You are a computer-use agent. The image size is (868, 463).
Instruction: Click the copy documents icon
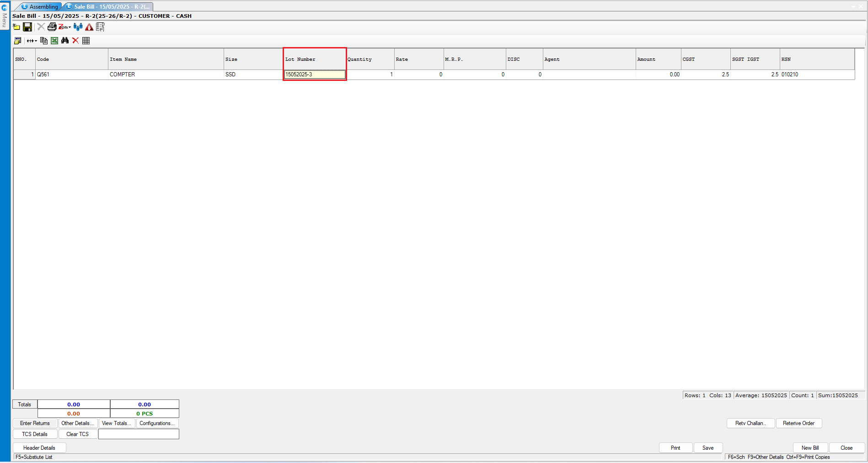coord(44,41)
